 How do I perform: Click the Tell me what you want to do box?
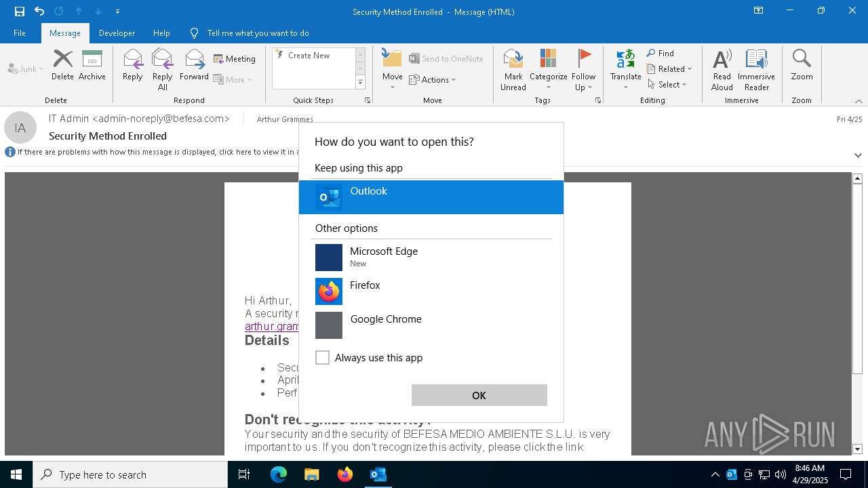point(258,33)
